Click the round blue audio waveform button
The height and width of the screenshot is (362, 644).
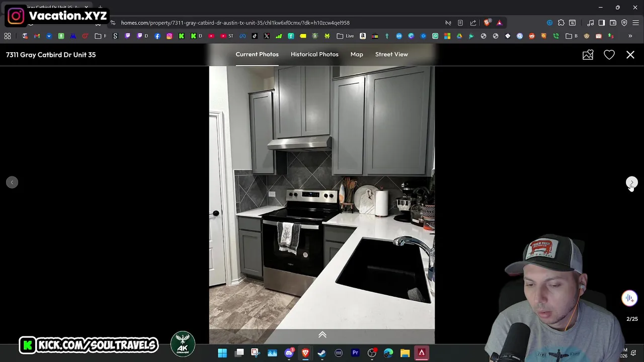click(629, 298)
